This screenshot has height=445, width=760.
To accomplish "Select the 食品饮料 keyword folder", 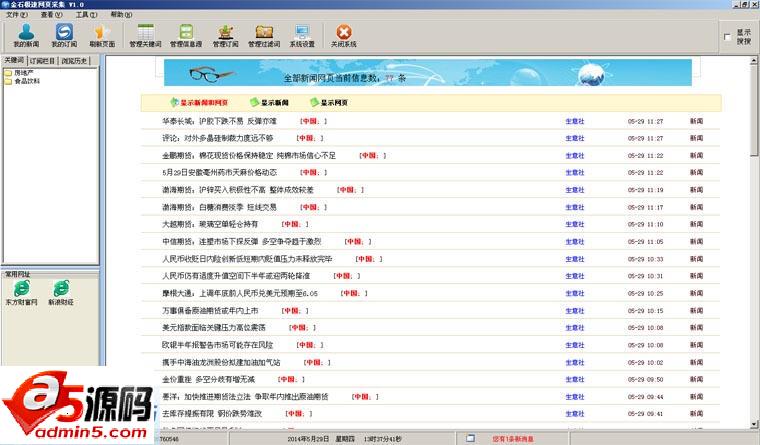I will tap(22, 81).
